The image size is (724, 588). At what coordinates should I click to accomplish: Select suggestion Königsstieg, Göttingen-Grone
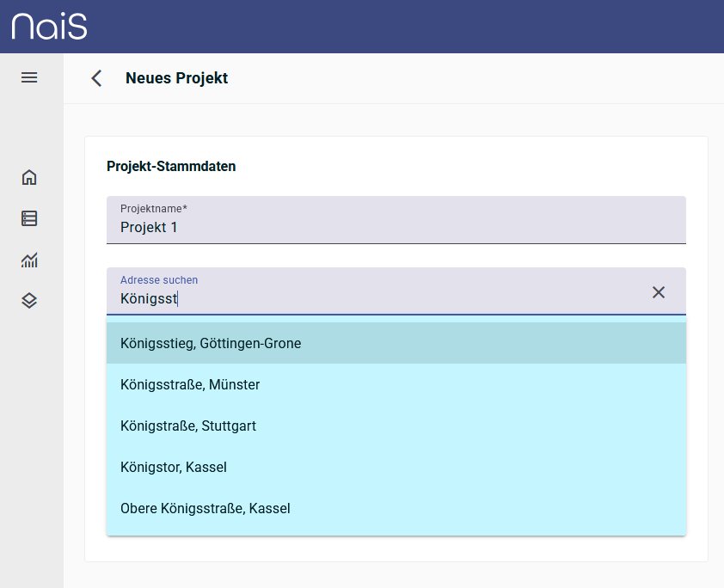point(396,343)
